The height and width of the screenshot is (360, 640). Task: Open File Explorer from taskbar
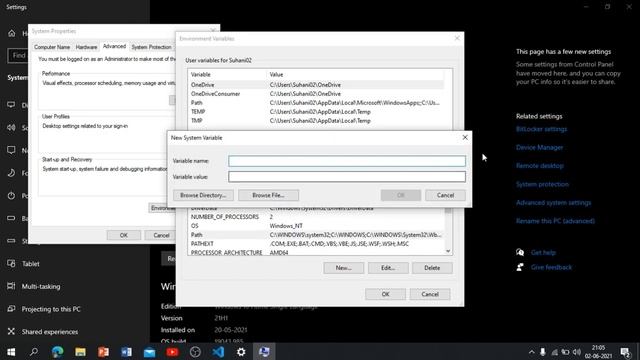point(80,352)
